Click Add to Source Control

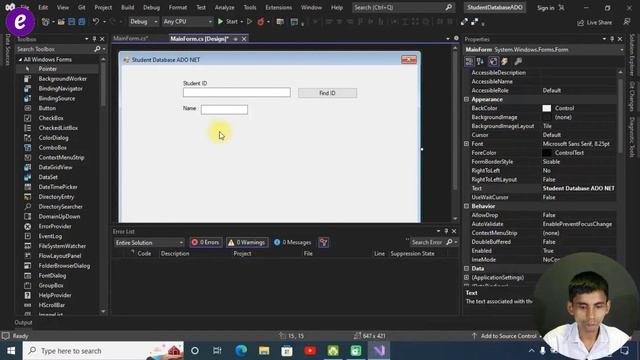click(x=508, y=336)
